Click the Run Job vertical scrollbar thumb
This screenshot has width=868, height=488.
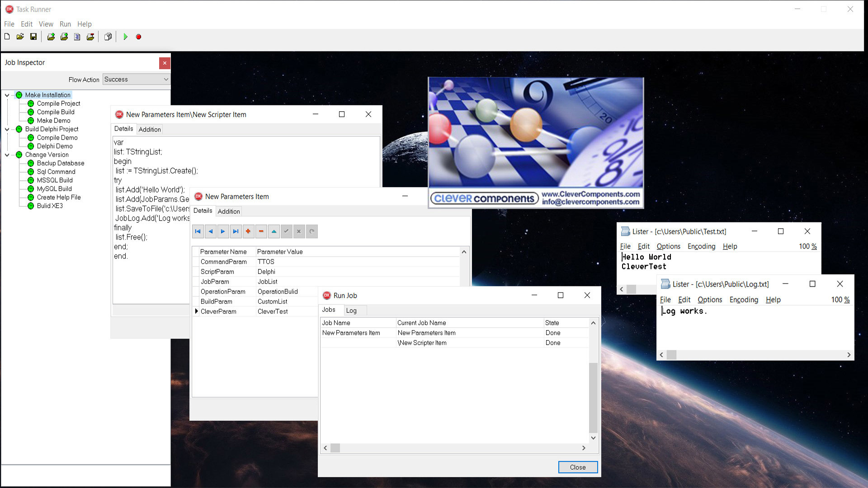pos(593,398)
